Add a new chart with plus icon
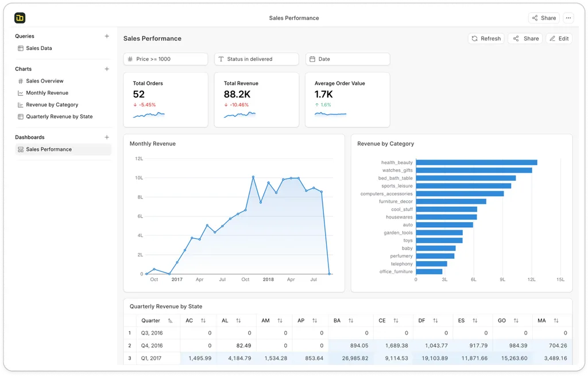 [107, 69]
